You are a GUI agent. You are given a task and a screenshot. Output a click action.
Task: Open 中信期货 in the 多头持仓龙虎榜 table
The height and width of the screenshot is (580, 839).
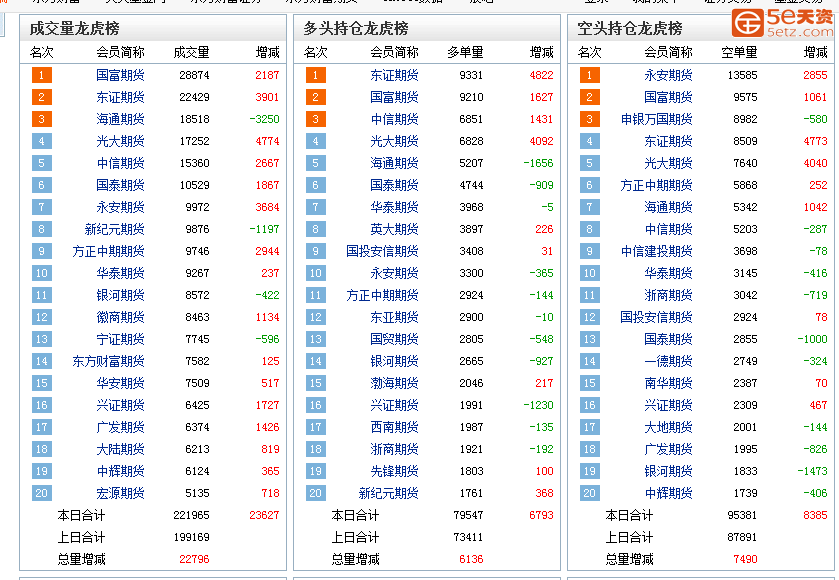click(394, 119)
